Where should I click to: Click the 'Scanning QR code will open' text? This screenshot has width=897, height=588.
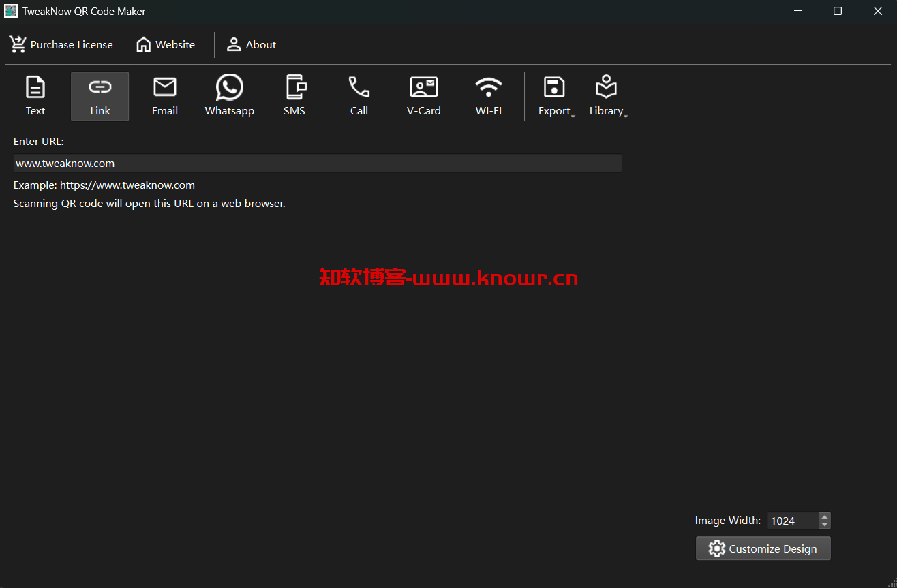pos(149,204)
